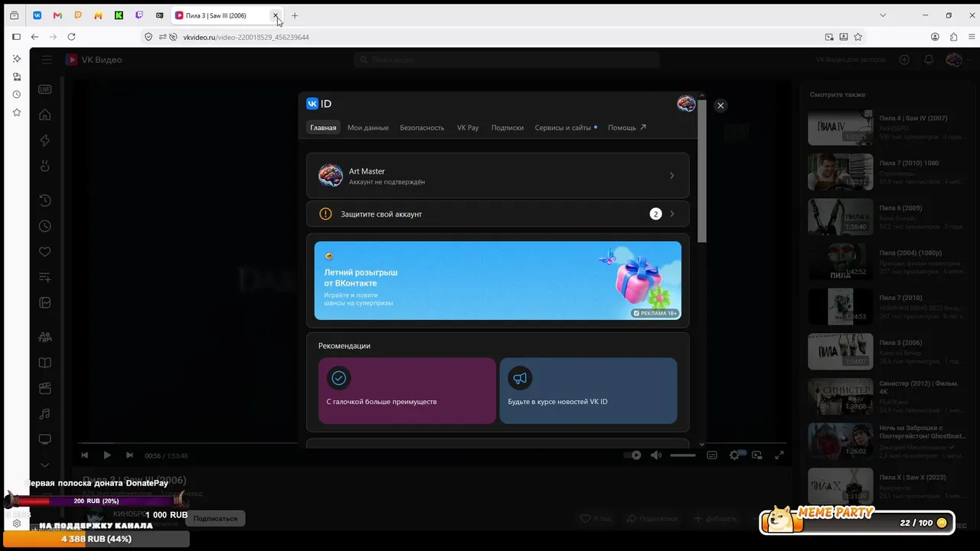Image resolution: width=980 pixels, height=551 pixels.
Task: Open the pinned Kick tab
Action: (119, 15)
